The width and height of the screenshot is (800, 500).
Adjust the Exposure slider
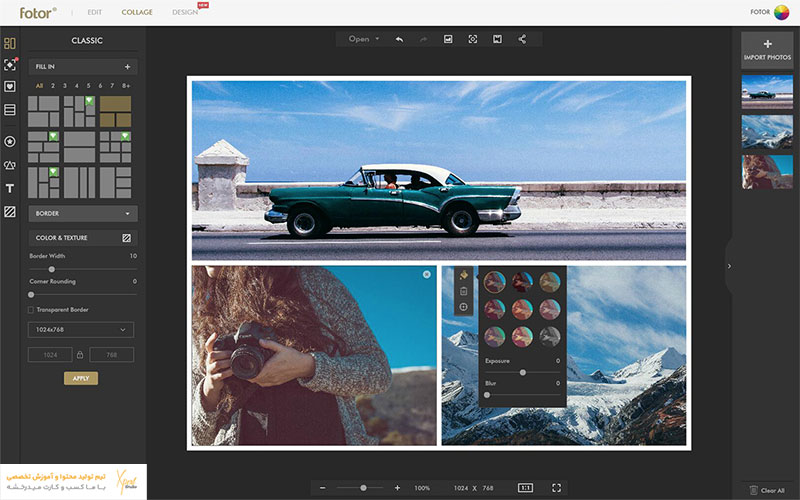tap(522, 372)
